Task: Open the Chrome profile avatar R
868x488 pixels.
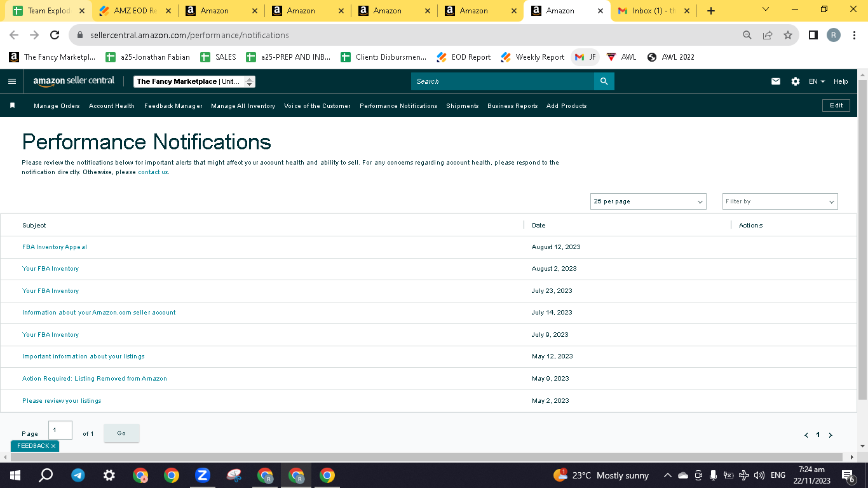Action: (834, 35)
